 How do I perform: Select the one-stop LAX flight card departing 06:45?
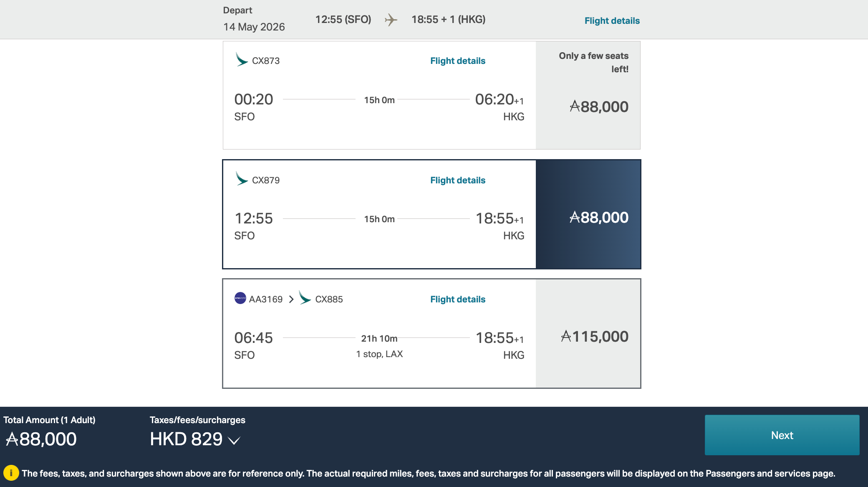pos(379,334)
